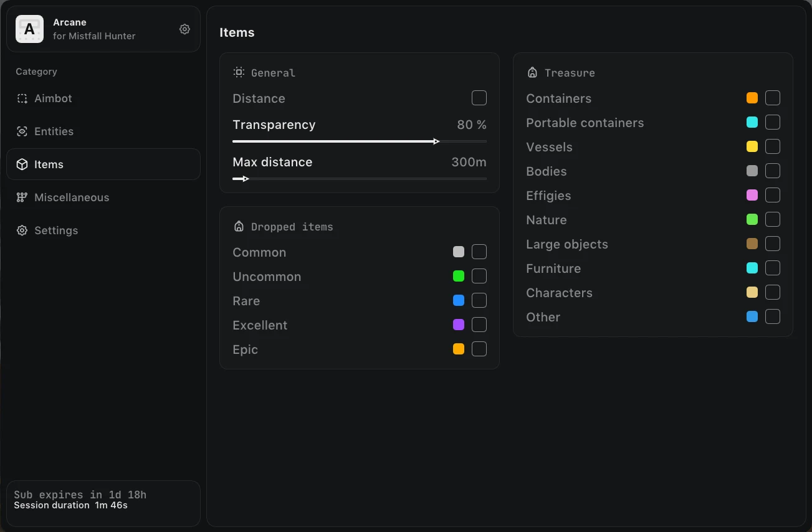The width and height of the screenshot is (812, 532).
Task: Check the Portable containers checkbox
Action: pyautogui.click(x=773, y=122)
